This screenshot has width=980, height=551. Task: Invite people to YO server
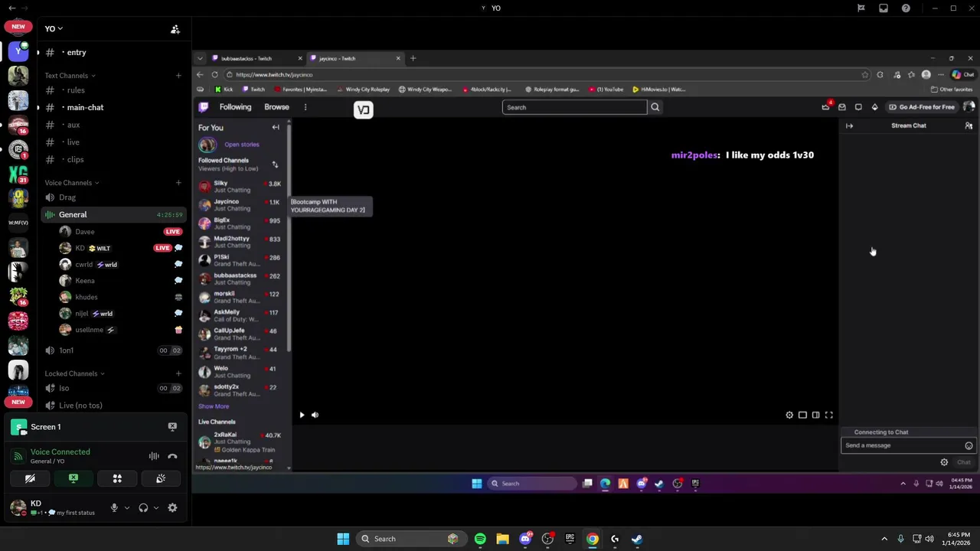pyautogui.click(x=175, y=29)
